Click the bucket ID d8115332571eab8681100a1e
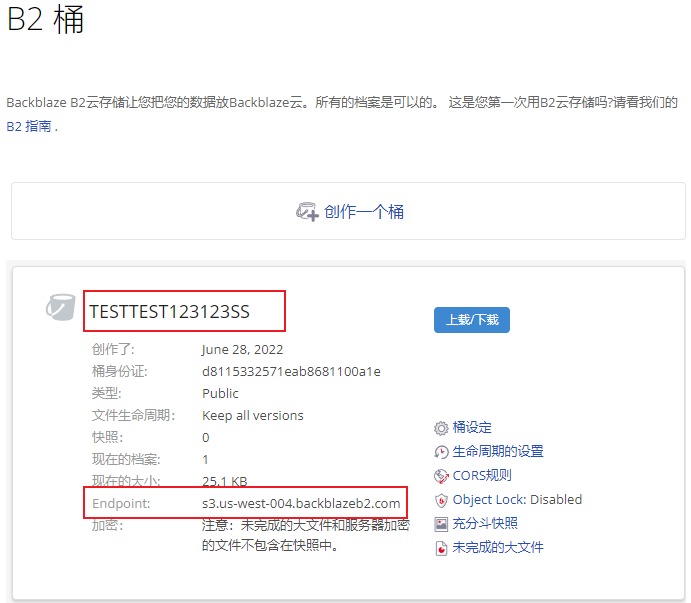Viewport: 691px width, 603px height. tap(291, 372)
